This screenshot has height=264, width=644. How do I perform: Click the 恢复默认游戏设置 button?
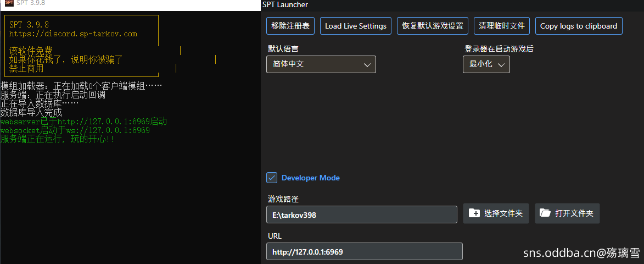click(433, 26)
